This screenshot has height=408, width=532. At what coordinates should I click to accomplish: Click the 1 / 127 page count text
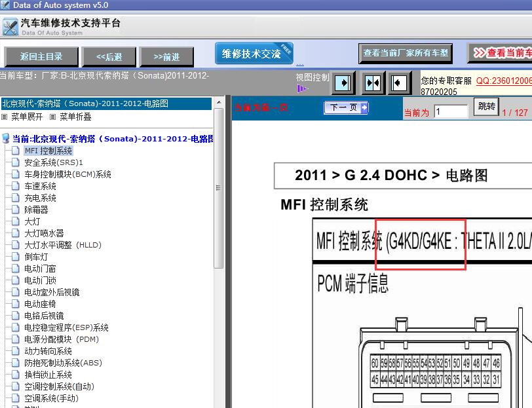pos(515,113)
